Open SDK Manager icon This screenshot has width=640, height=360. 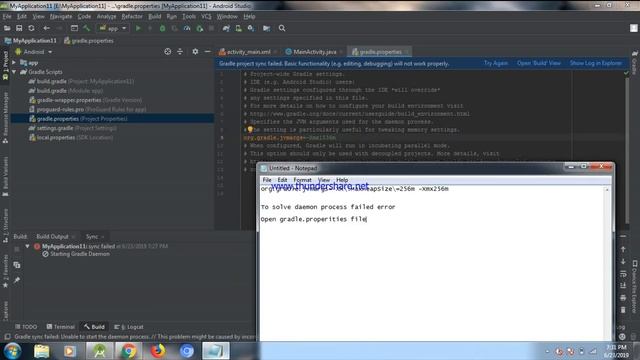point(251,28)
